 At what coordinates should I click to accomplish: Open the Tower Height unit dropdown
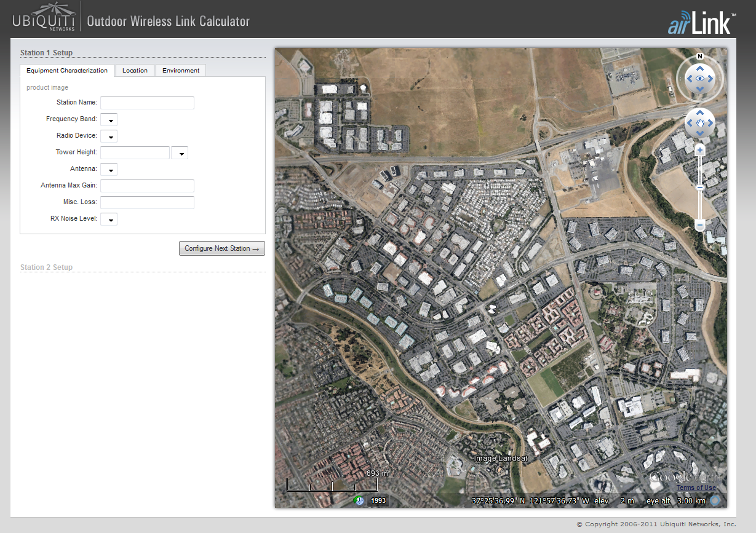pos(180,153)
